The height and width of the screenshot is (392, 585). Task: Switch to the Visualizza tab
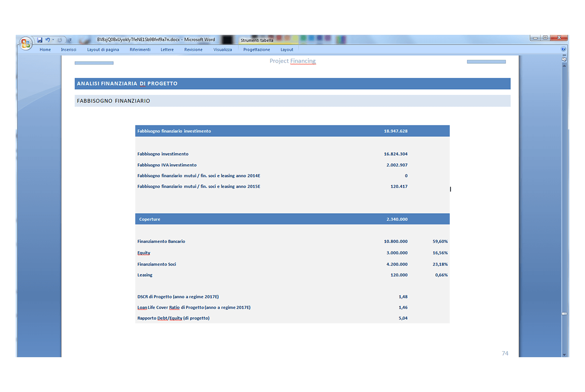tap(223, 49)
